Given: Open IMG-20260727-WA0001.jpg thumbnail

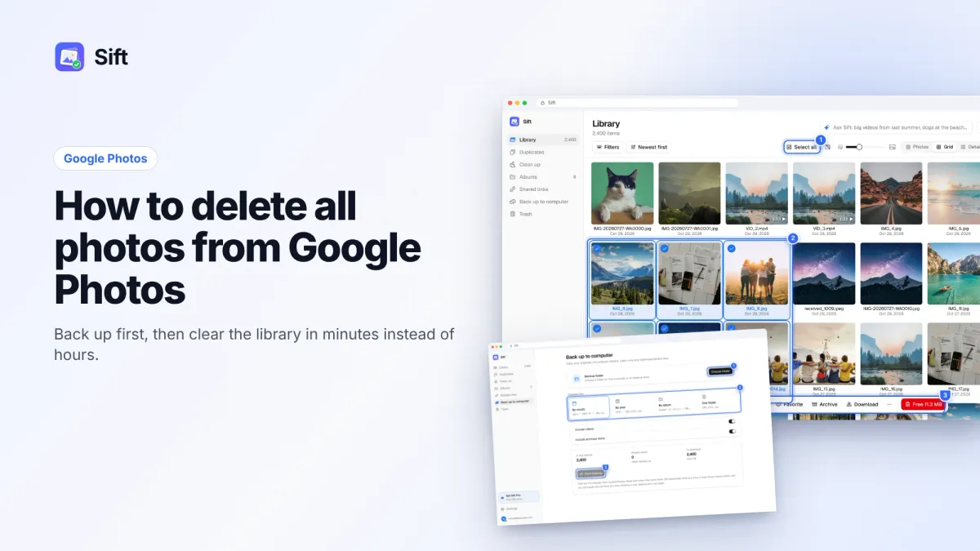Looking at the screenshot, I should click(689, 193).
